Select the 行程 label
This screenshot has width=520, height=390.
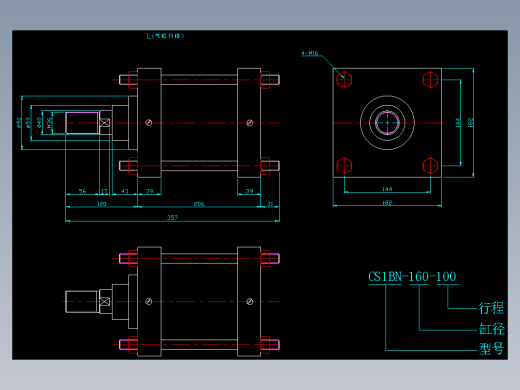click(x=491, y=308)
